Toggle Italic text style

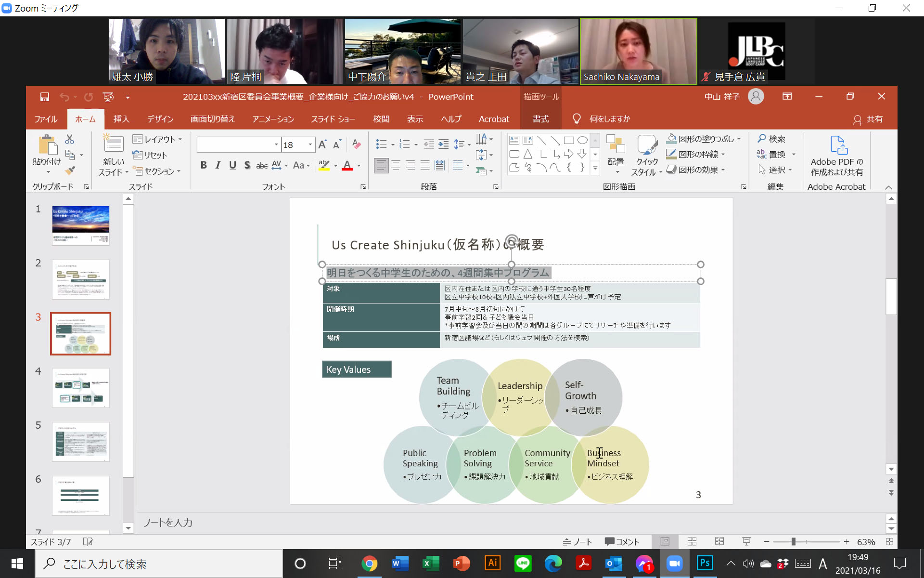click(x=218, y=165)
